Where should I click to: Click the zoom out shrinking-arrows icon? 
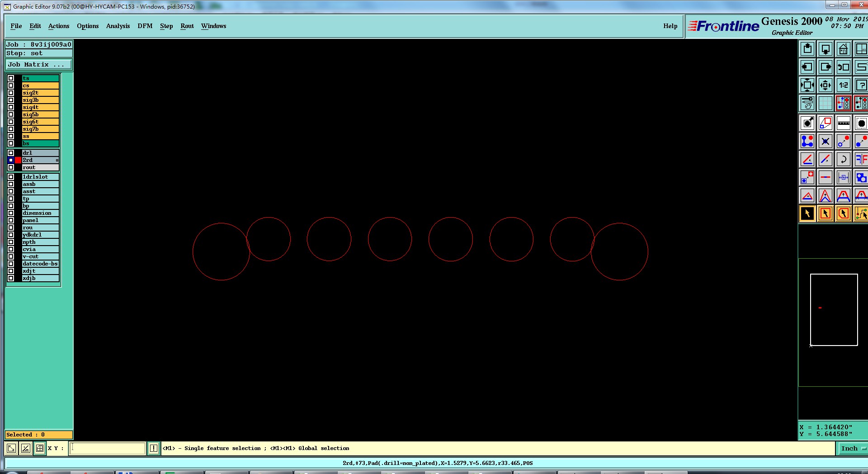coord(826,85)
